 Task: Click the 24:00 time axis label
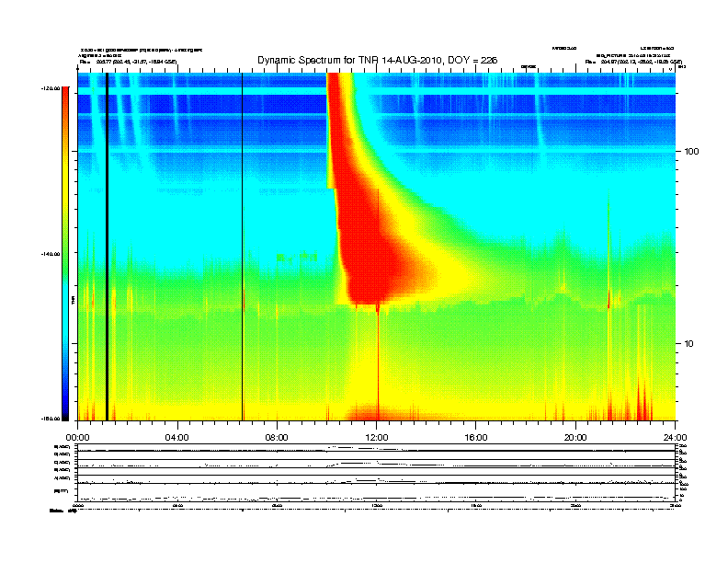675,438
